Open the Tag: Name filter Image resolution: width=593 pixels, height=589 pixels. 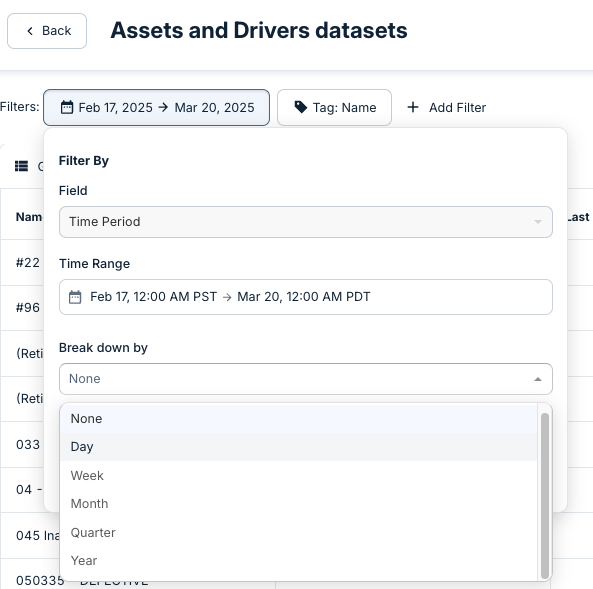pyautogui.click(x=334, y=107)
